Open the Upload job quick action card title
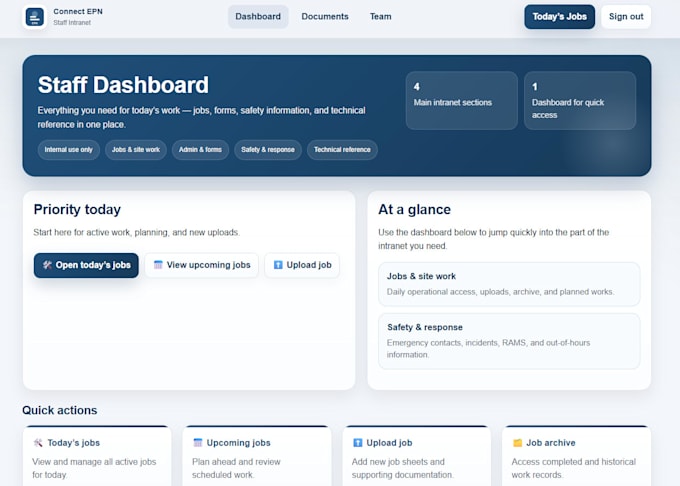680x486 pixels. 389,443
